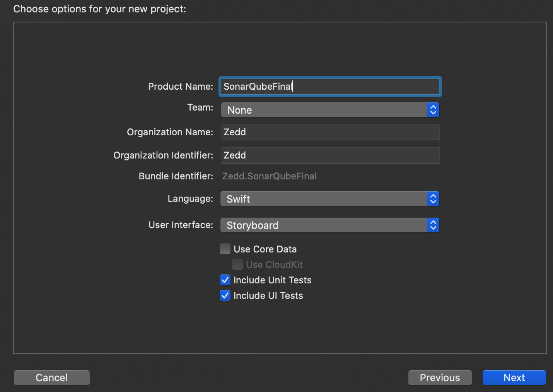Click the "Choose options for your new project" heading

[100, 9]
